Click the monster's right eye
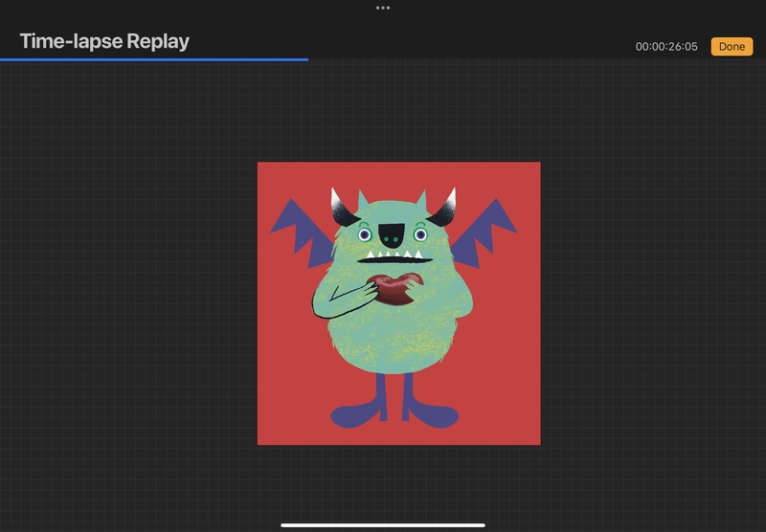766x532 pixels. point(419,234)
